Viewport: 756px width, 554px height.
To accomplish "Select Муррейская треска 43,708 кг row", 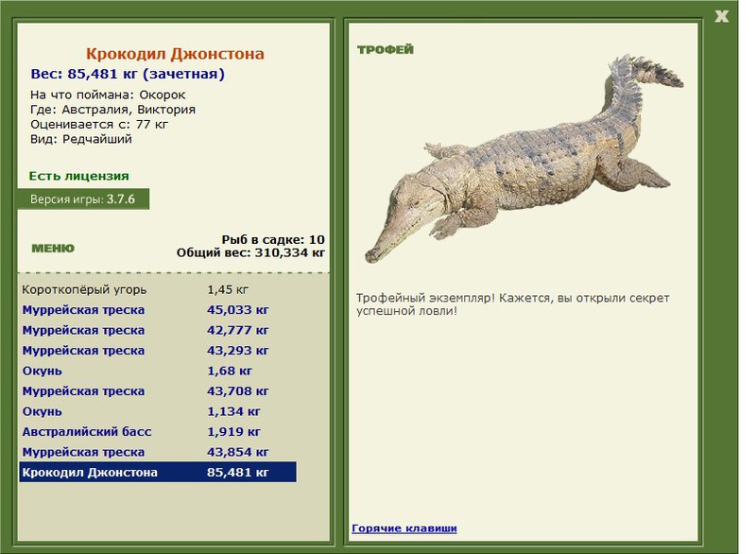I will (158, 391).
